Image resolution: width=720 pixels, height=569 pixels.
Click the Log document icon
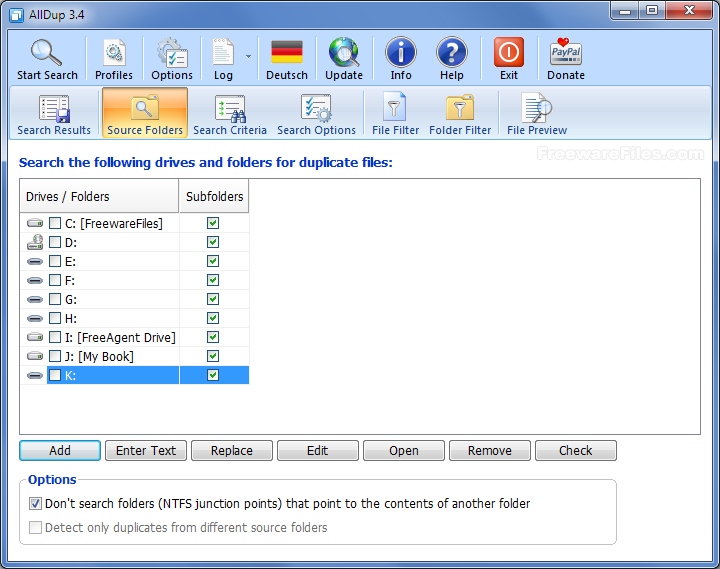[223, 52]
